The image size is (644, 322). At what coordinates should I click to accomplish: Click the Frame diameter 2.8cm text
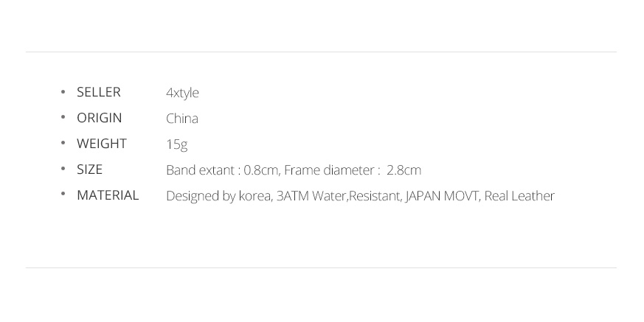point(353,170)
